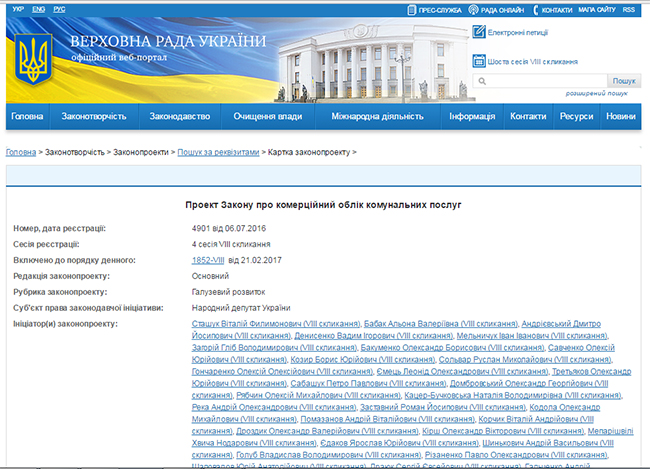
Task: Expand the Очищення влади navigation menu
Action: tap(266, 117)
